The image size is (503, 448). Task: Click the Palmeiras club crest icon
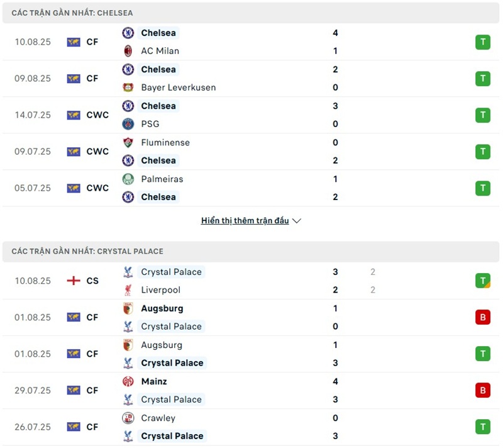pos(128,179)
